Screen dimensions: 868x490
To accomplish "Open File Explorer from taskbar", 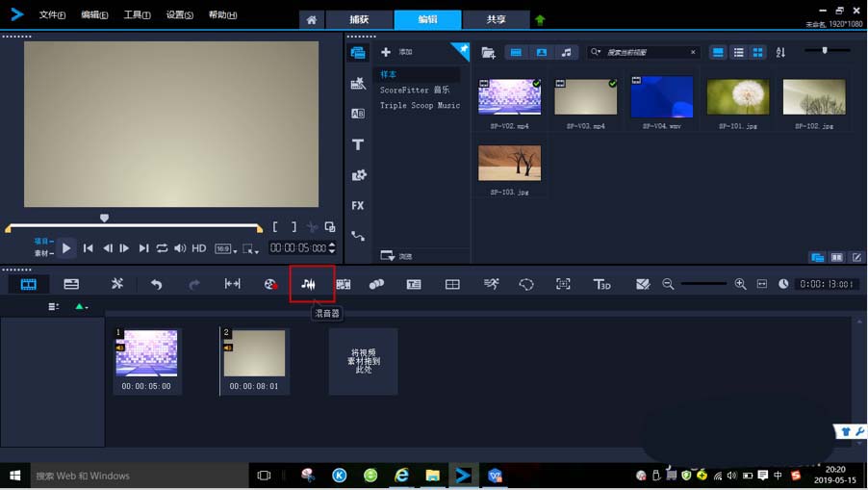I will (432, 475).
